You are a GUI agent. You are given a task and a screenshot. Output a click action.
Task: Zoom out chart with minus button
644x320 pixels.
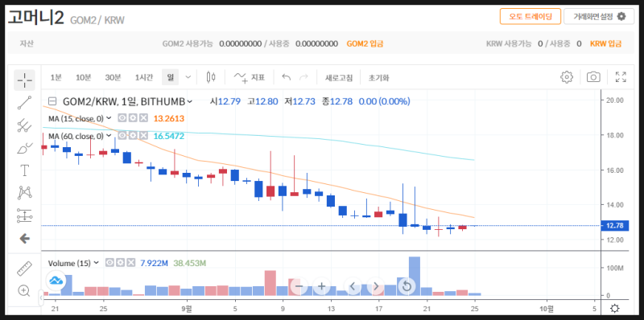coord(299,286)
